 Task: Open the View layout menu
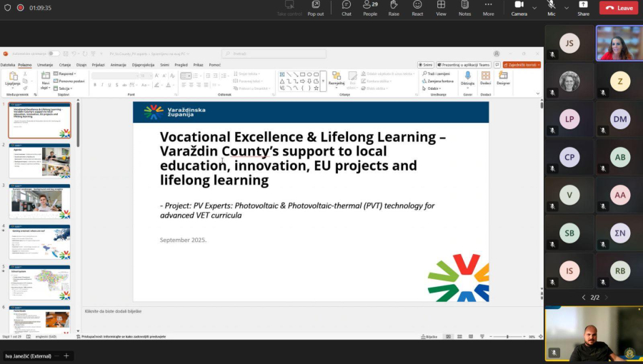pos(441,7)
